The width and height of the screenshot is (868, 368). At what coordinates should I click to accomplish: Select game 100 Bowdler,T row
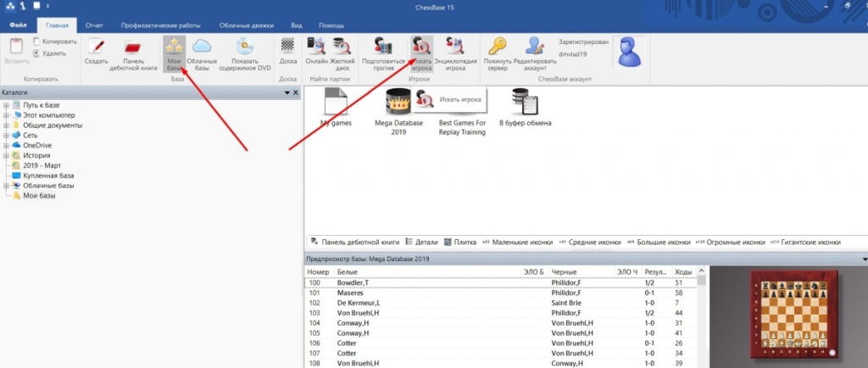pos(498,282)
